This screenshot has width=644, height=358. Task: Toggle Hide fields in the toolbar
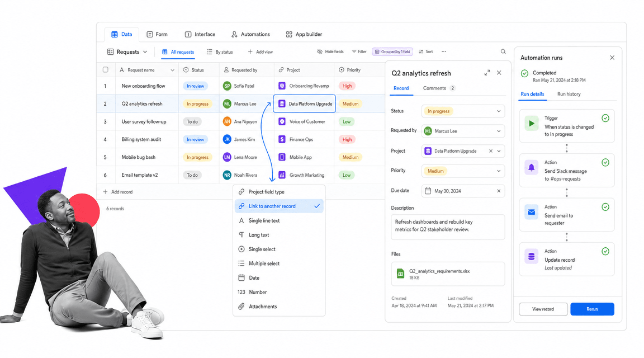click(330, 52)
